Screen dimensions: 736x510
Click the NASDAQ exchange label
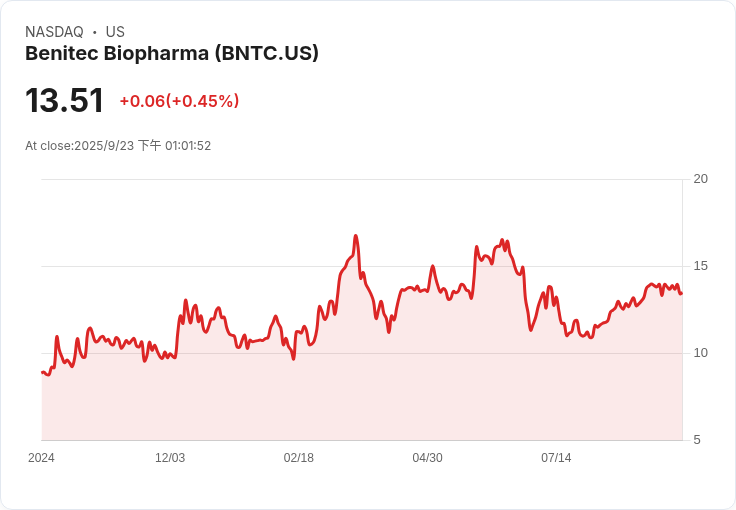click(x=54, y=32)
